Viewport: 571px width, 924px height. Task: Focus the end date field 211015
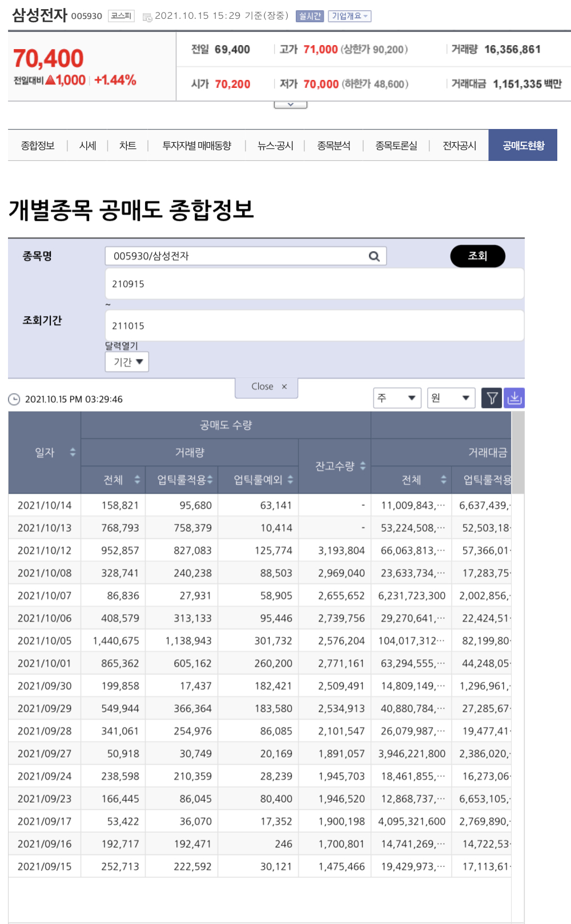pyautogui.click(x=315, y=326)
